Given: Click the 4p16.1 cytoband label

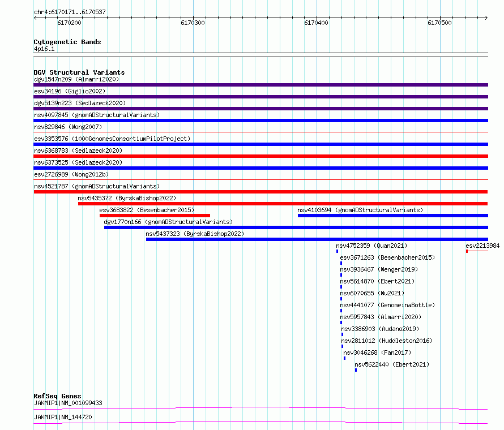Looking at the screenshot, I should [44, 49].
